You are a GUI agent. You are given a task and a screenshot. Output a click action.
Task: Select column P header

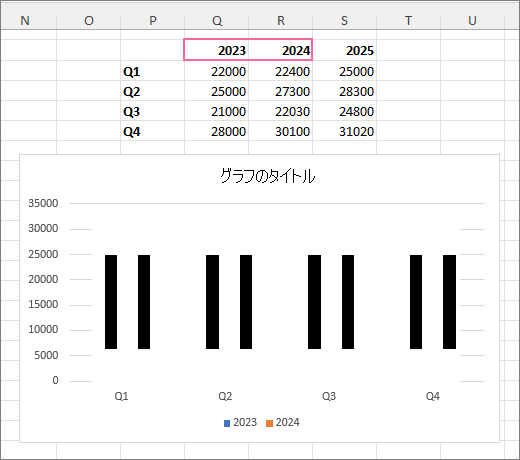pos(153,21)
